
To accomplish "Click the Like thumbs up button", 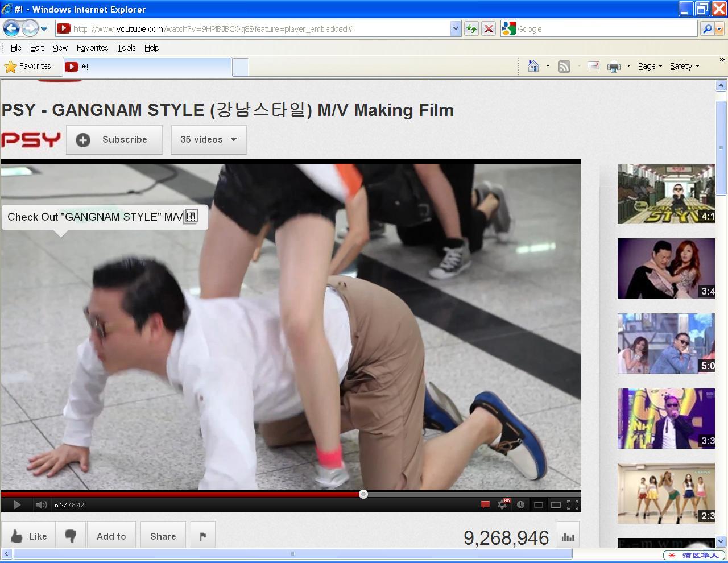I will coord(28,536).
